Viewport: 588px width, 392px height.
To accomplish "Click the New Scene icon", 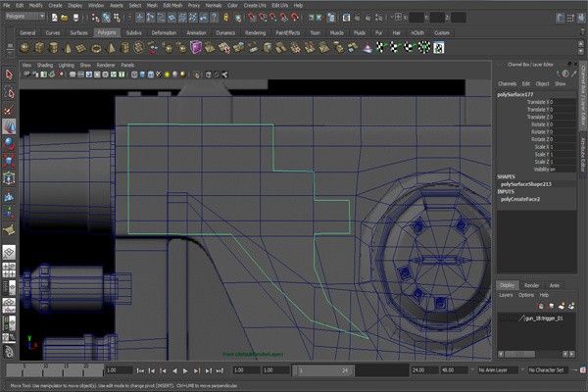I will (x=55, y=18).
